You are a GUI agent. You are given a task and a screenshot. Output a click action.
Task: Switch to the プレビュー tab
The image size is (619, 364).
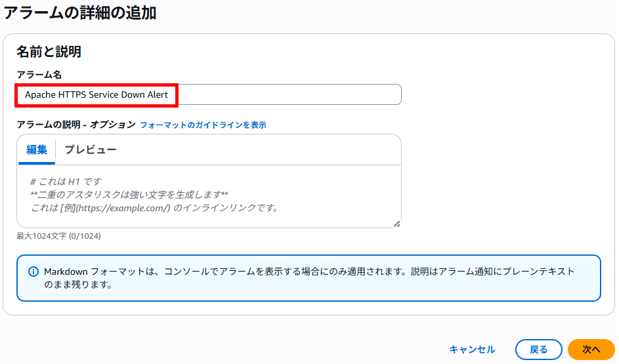[x=91, y=150]
